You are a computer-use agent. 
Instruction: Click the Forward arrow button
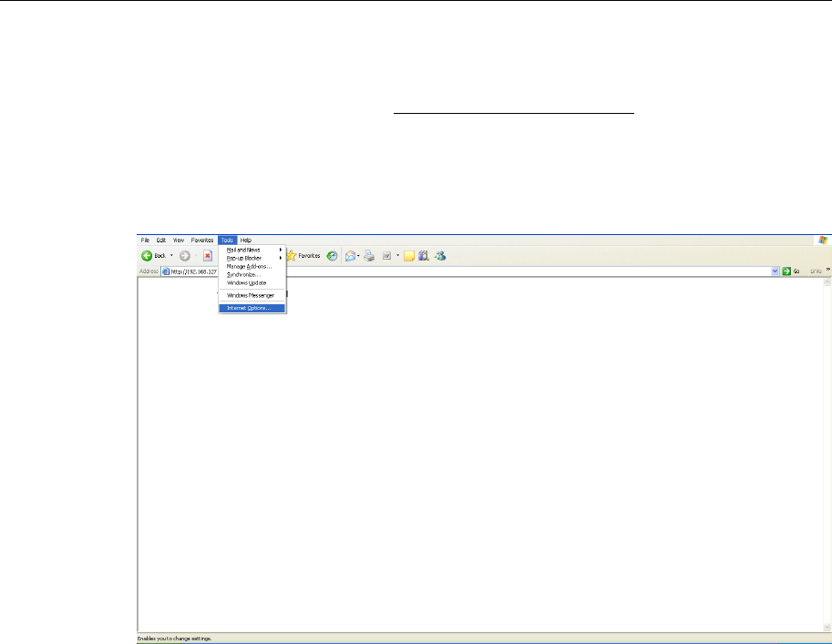coord(184,256)
